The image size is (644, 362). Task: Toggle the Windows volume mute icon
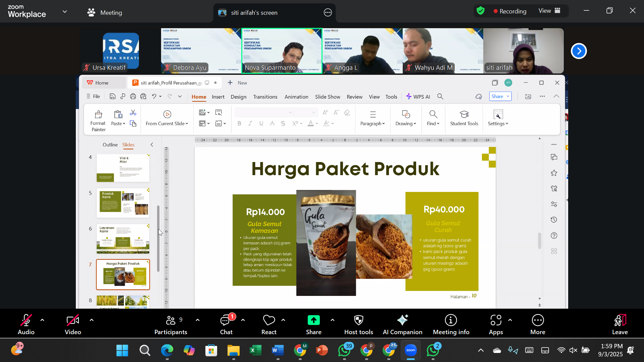pos(573,351)
